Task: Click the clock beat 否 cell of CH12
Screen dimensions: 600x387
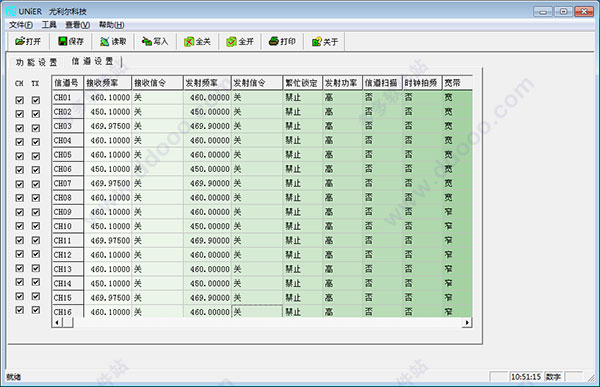Action: click(422, 255)
